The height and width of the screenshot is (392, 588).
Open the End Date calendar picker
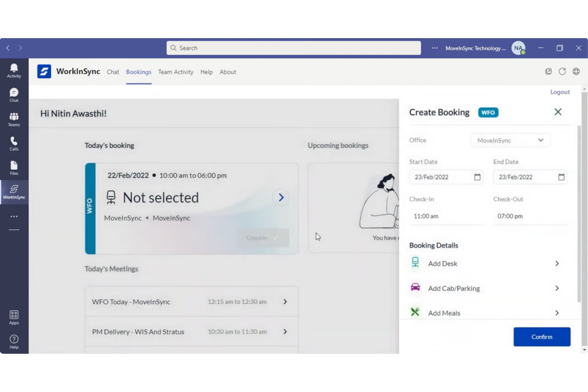tap(561, 177)
